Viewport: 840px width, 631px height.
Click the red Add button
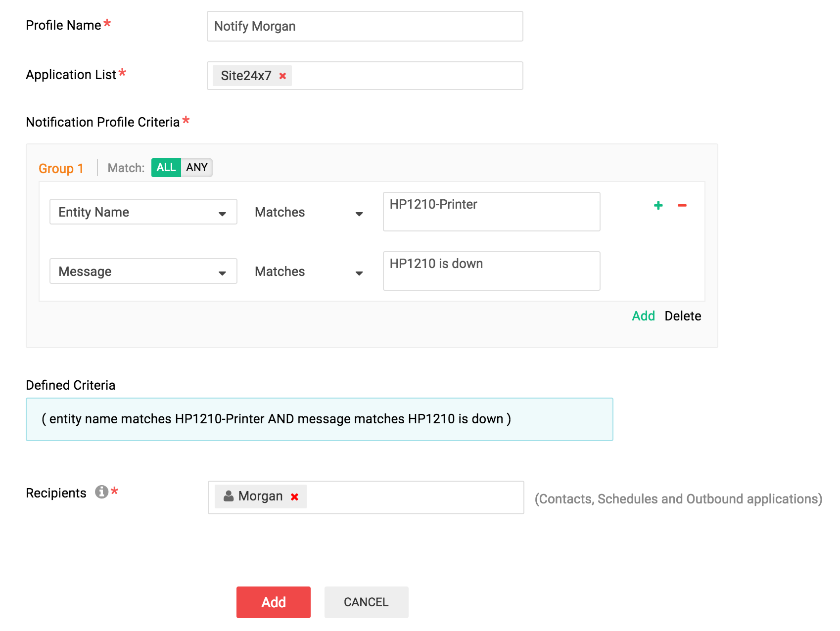(x=274, y=602)
